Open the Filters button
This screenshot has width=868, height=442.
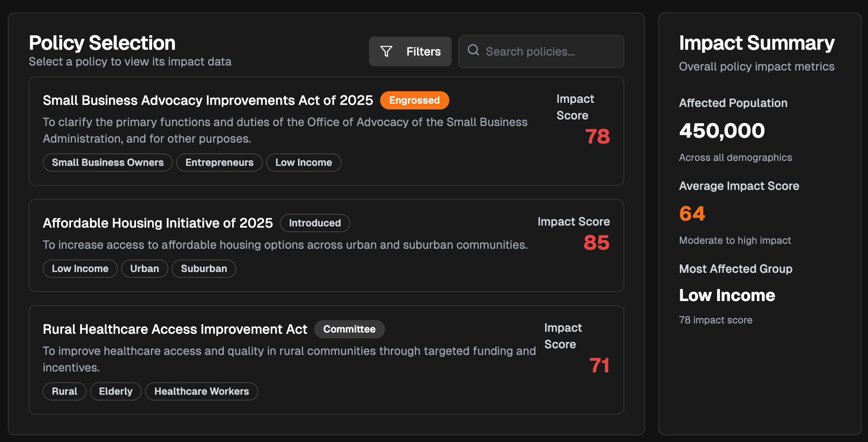[410, 51]
